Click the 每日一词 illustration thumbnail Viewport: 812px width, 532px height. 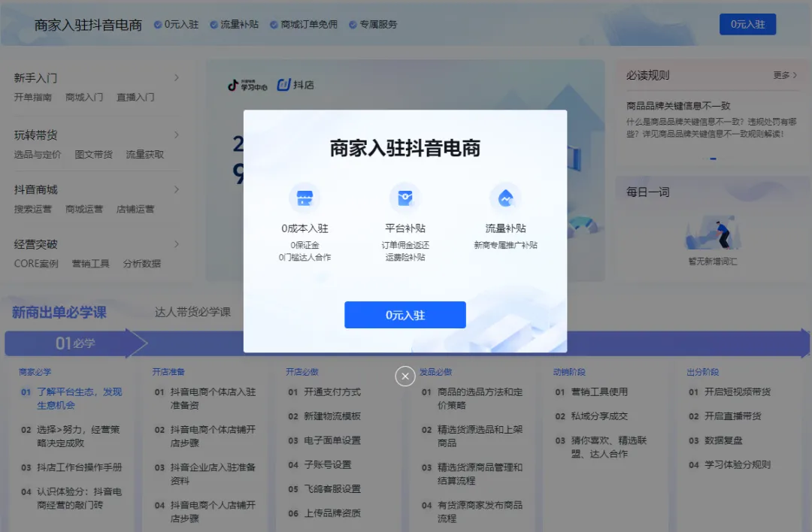[713, 233]
